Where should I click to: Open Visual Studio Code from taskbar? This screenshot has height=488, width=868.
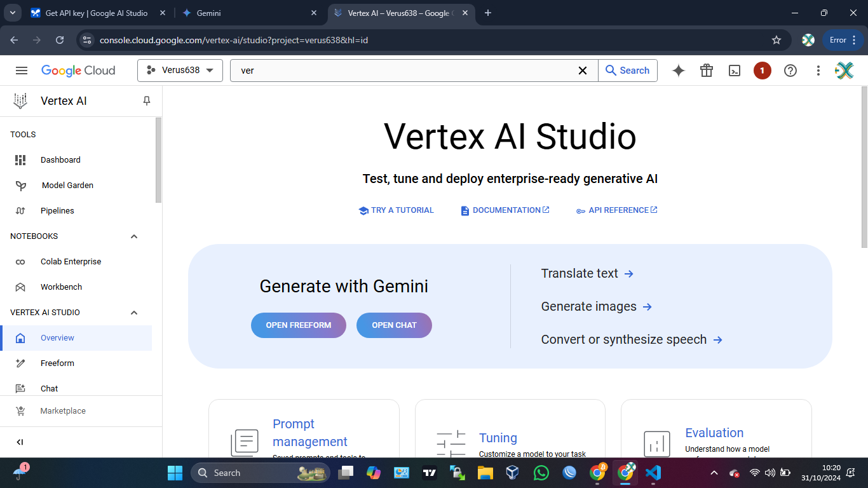click(653, 473)
